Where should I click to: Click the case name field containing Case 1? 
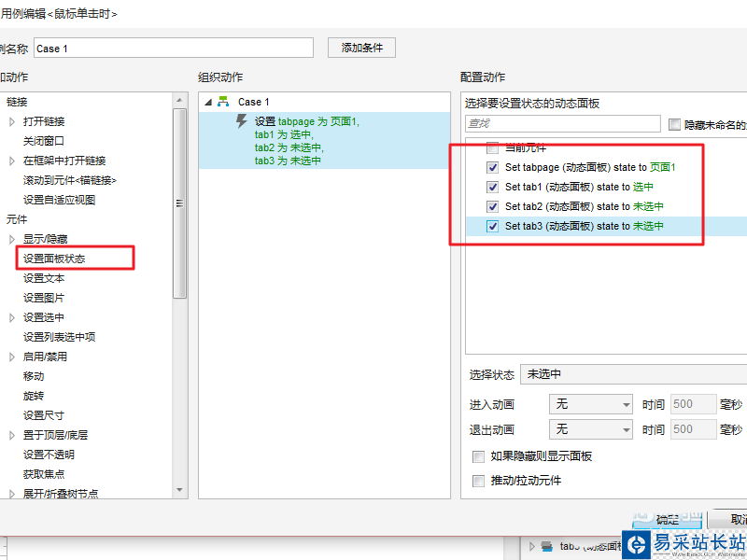point(173,48)
